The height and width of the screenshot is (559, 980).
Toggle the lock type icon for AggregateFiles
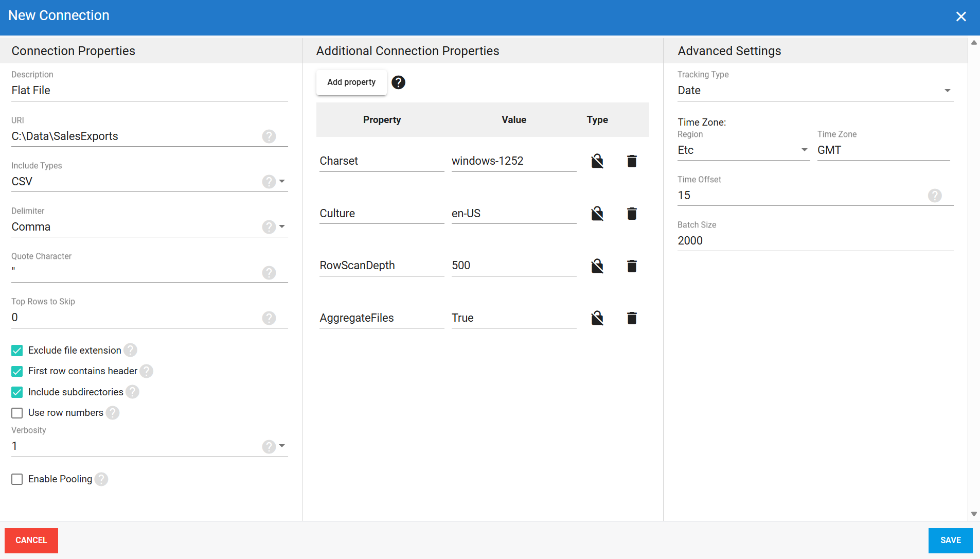click(597, 318)
